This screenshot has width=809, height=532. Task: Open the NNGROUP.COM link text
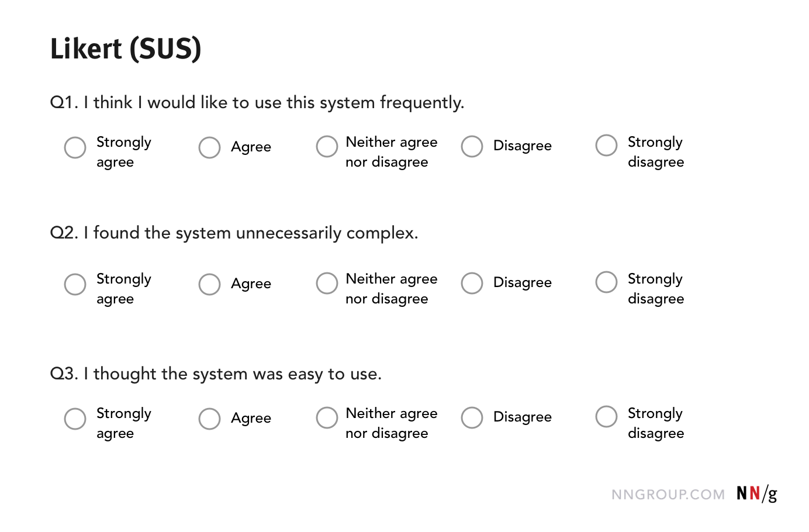668,495
